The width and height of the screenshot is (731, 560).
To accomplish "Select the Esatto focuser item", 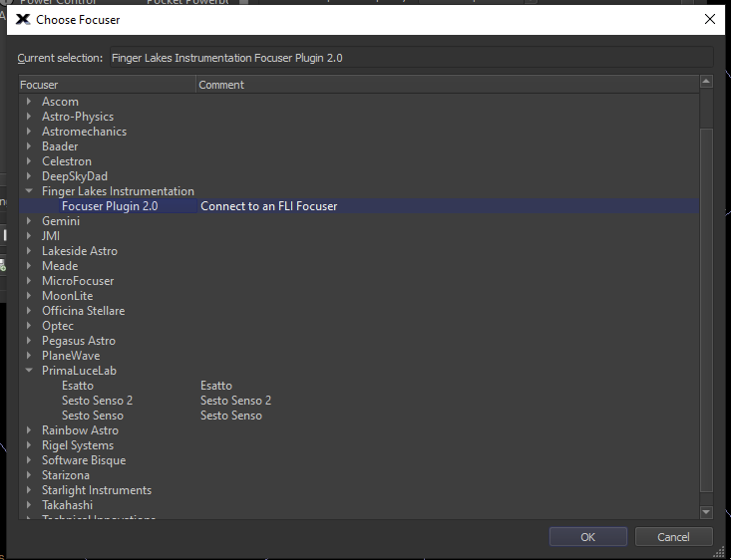I will [78, 386].
